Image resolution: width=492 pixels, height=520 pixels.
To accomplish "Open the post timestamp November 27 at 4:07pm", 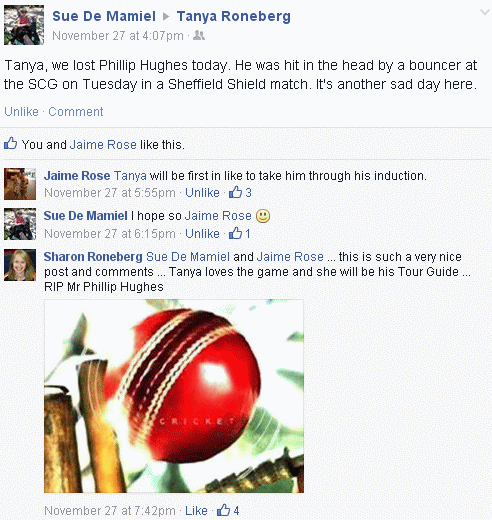I will (x=118, y=36).
